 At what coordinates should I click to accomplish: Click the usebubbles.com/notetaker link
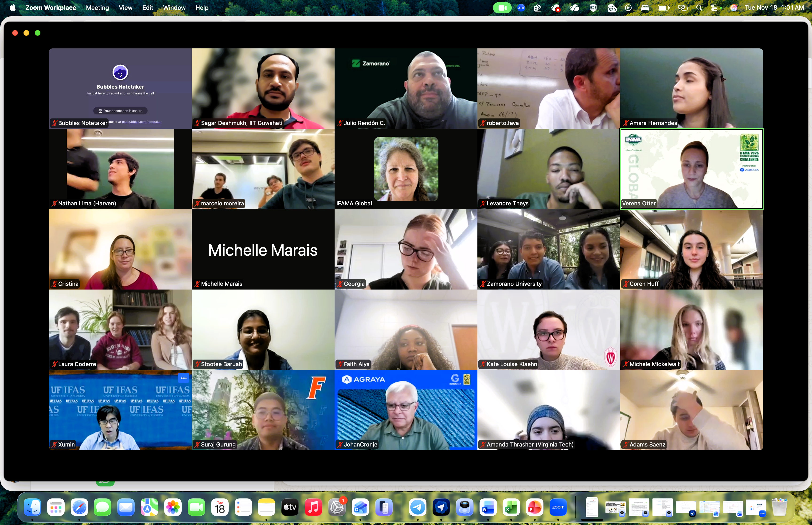142,122
